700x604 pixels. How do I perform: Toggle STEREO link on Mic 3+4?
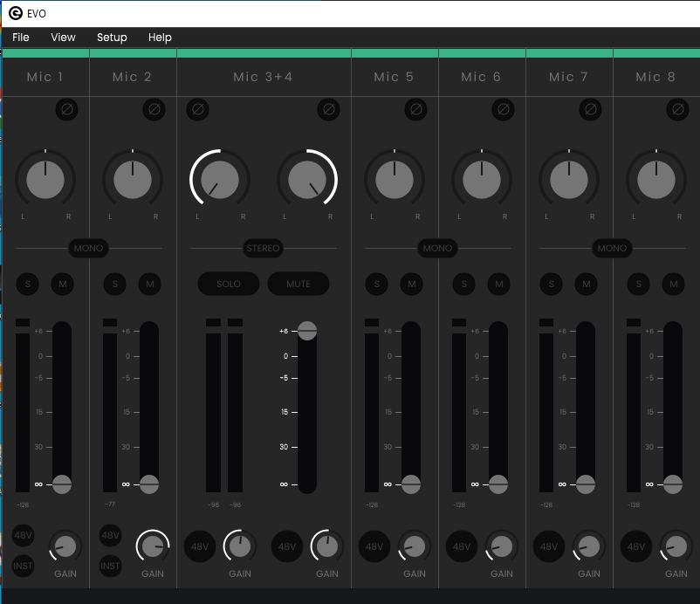coord(263,248)
